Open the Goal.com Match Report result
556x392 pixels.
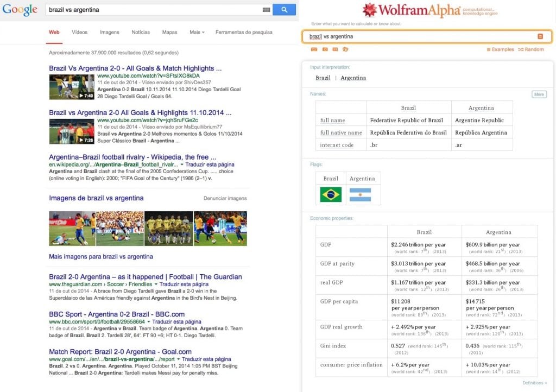pos(120,352)
